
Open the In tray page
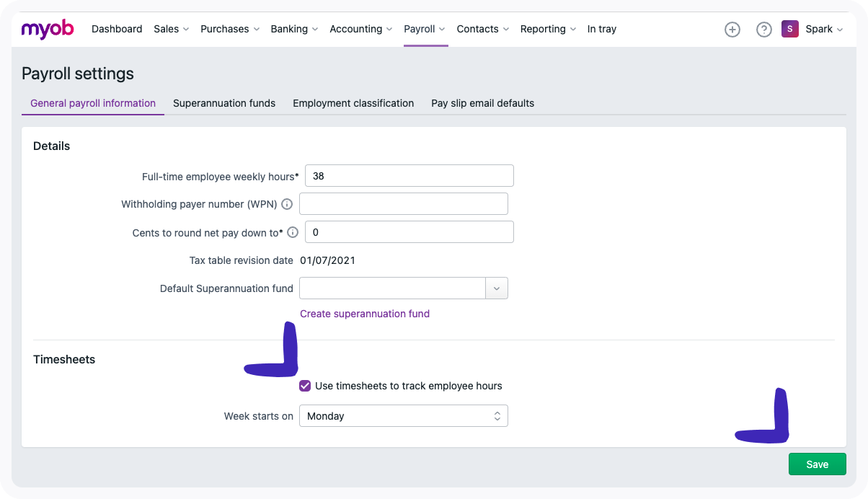(x=601, y=30)
